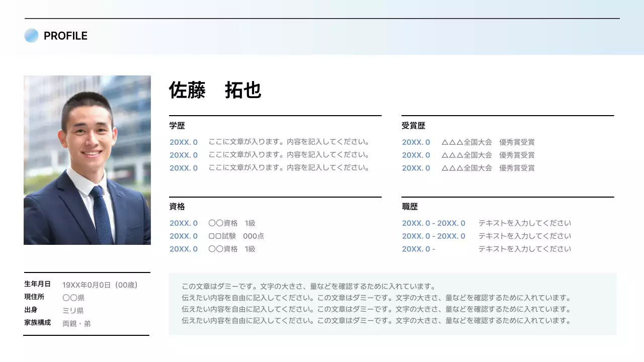Select the PROFILE header label

(66, 36)
